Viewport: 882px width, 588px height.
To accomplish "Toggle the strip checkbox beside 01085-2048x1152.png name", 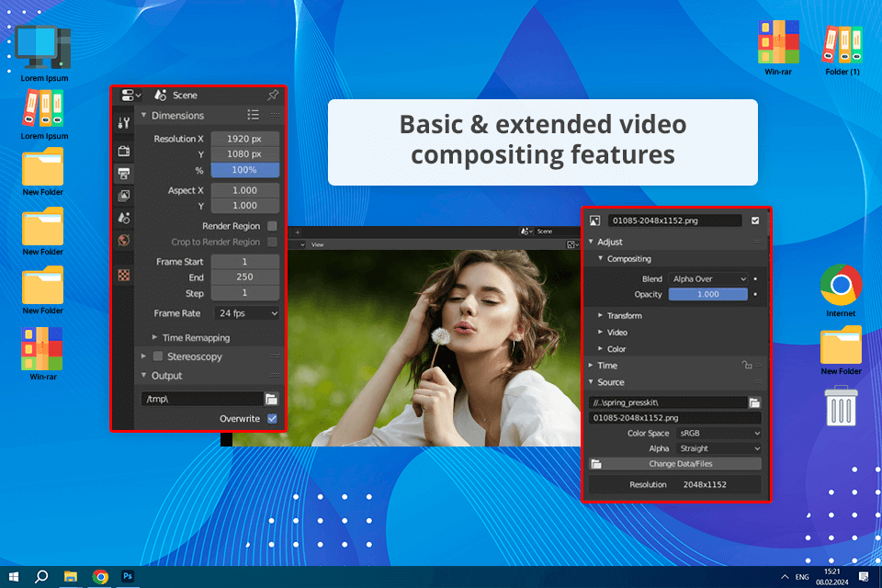I will [755, 220].
